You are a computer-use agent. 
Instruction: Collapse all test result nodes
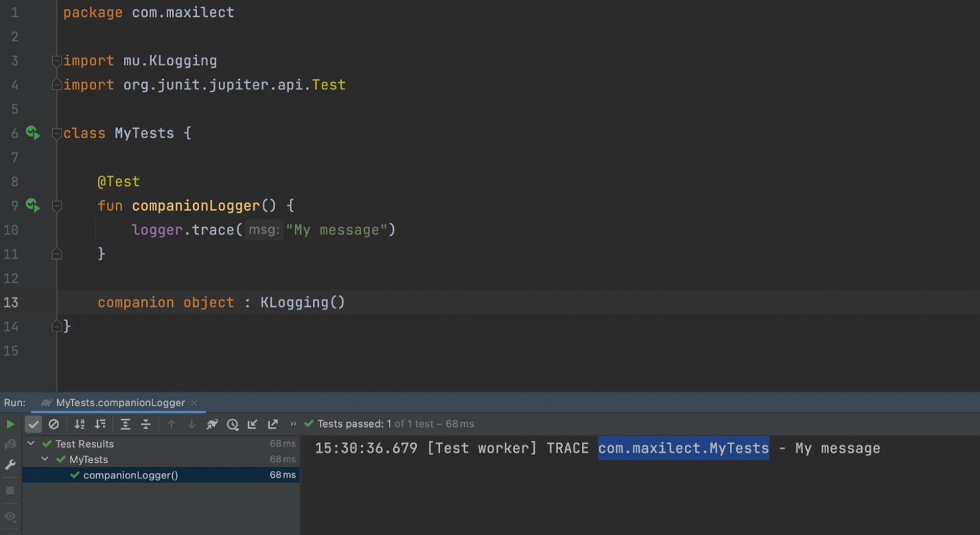coord(146,424)
